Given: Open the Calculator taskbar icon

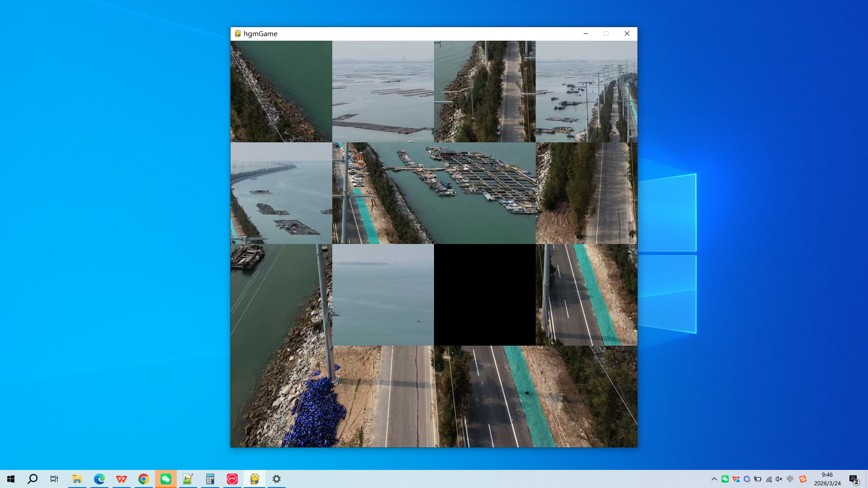Looking at the screenshot, I should [210, 479].
